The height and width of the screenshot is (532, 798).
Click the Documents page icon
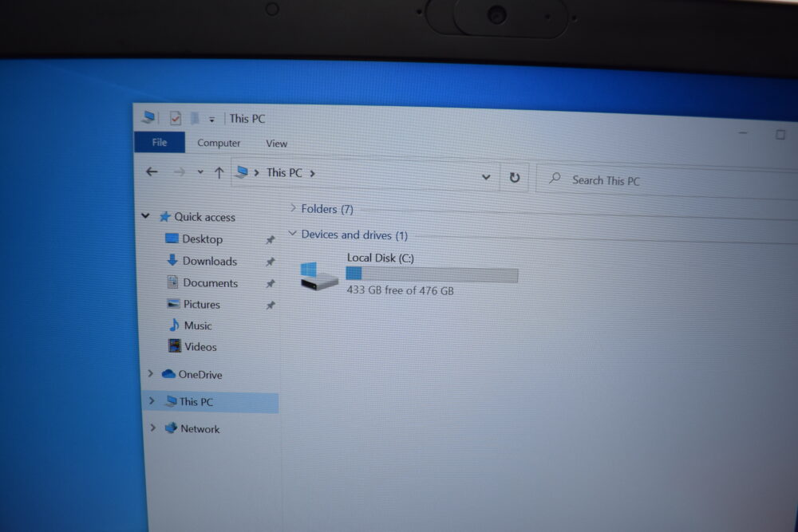(x=173, y=282)
